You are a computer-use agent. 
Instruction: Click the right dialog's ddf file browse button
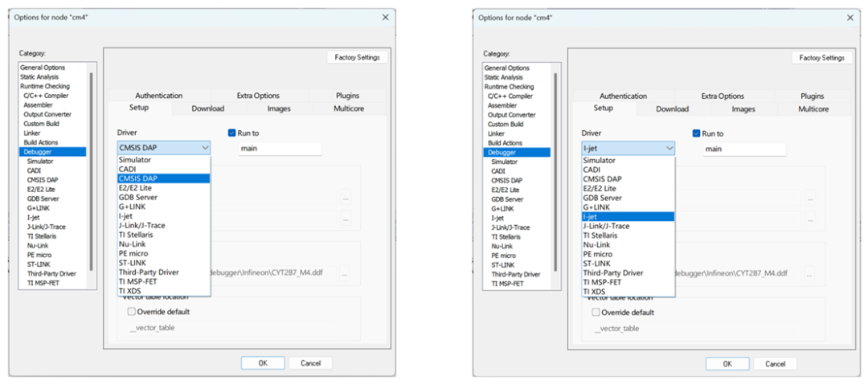coord(810,273)
